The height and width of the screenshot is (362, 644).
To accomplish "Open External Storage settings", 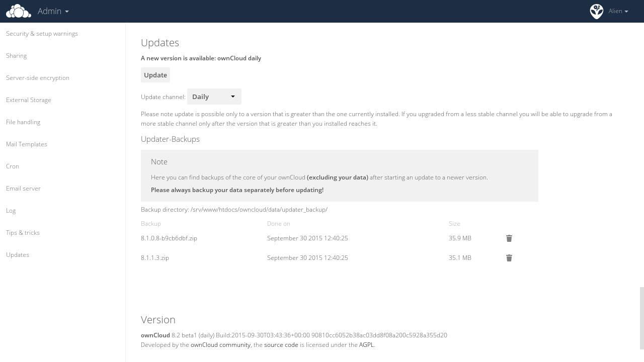I will click(x=29, y=100).
